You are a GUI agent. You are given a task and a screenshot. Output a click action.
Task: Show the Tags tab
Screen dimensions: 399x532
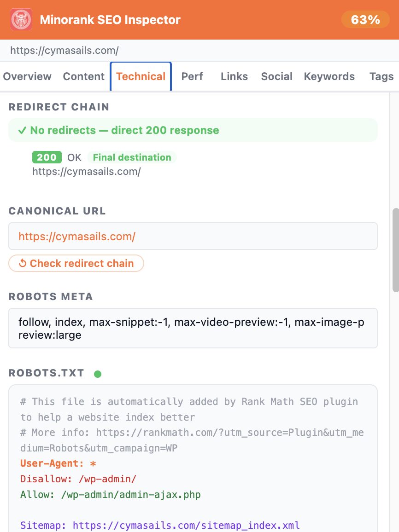point(381,76)
